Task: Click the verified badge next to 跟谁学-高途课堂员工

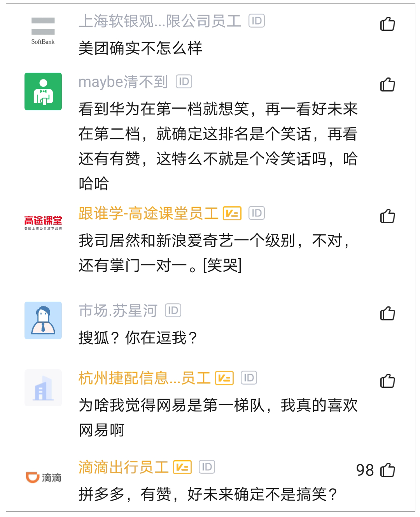Action: coord(232,213)
